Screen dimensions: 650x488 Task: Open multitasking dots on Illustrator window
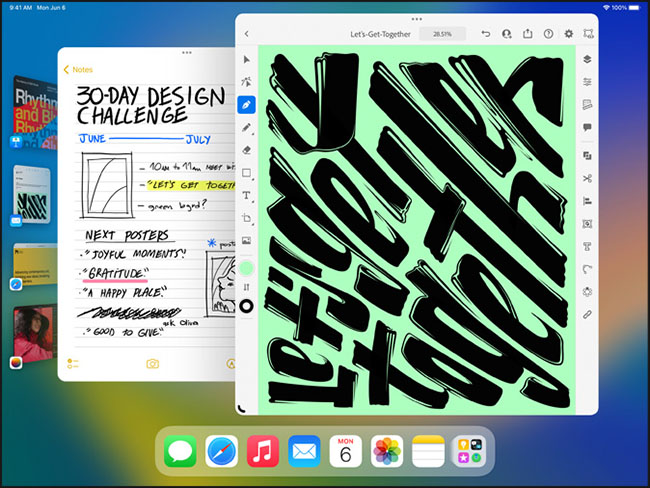[417, 19]
